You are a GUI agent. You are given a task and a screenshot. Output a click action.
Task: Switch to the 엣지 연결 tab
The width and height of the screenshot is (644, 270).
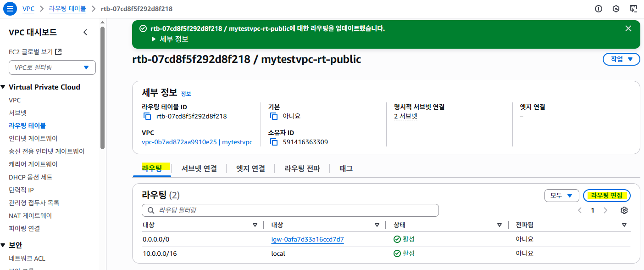250,169
